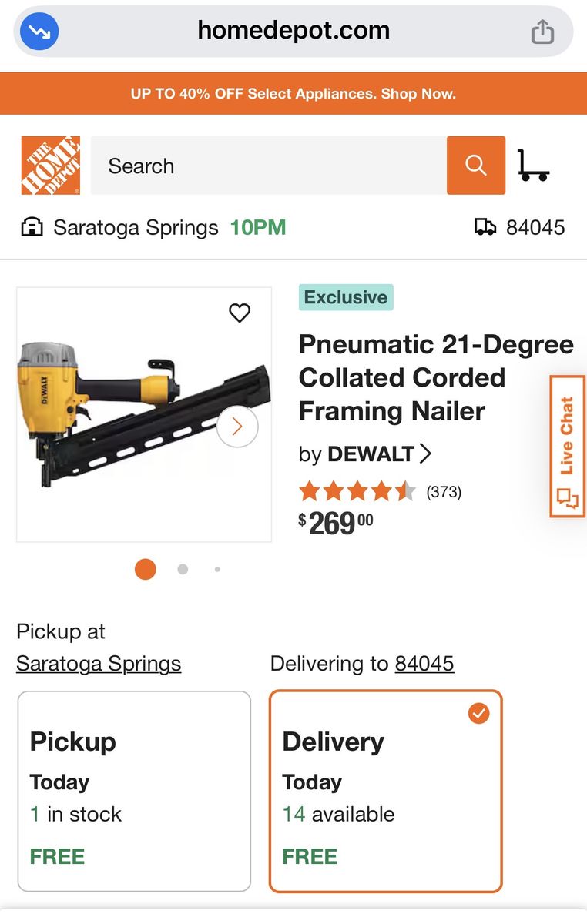
Task: Open The Home Depot logo home page
Action: pyautogui.click(x=50, y=166)
